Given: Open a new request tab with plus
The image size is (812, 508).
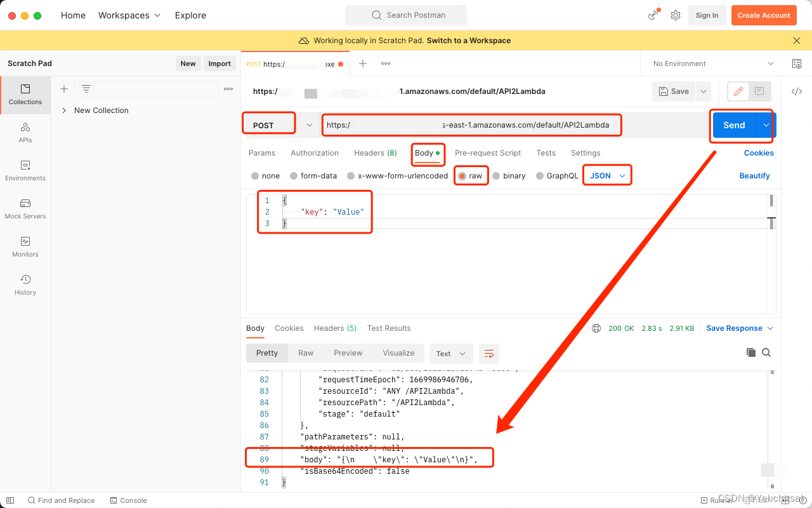Looking at the screenshot, I should (x=363, y=63).
